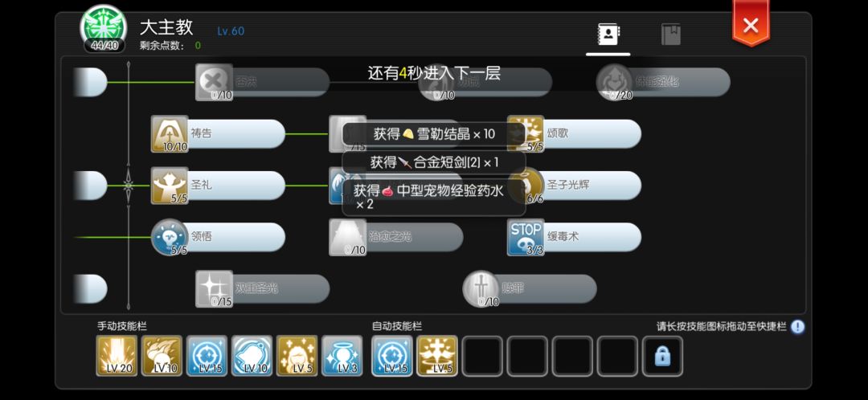Click the 否决 skill icon
Viewport: 868px width, 400px height.
coord(214,82)
